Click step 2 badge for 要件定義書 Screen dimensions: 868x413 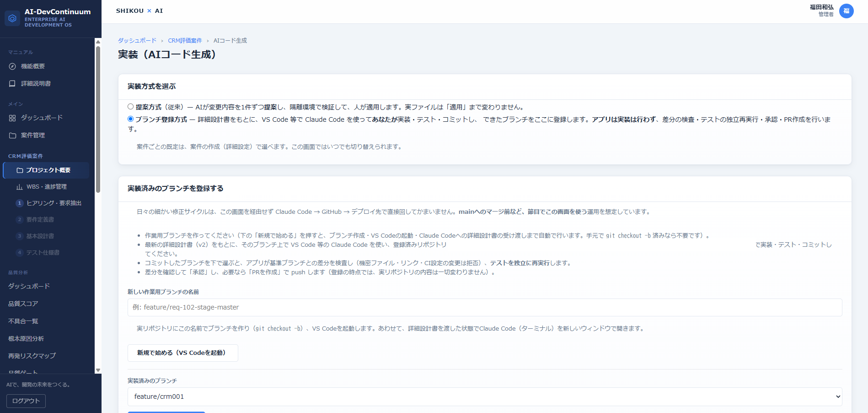(x=20, y=220)
